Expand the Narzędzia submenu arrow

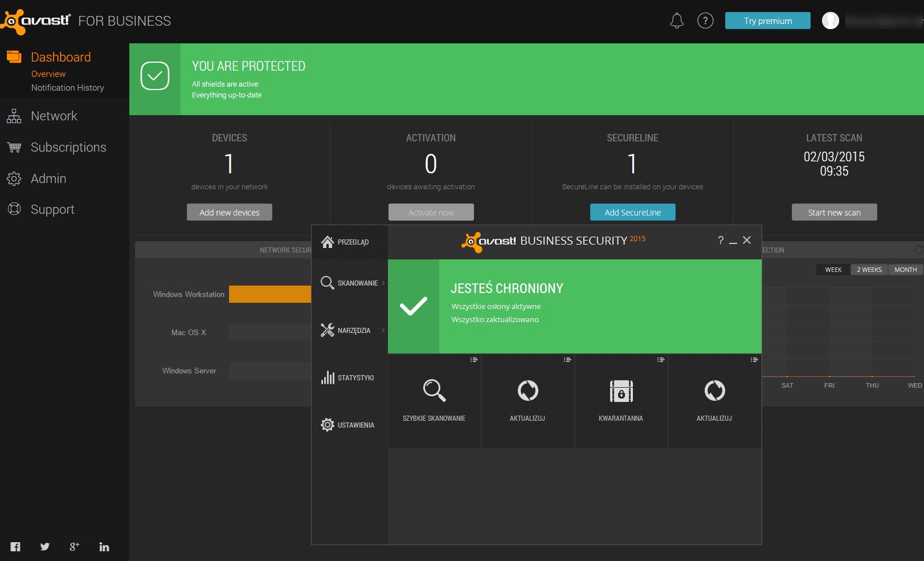tap(383, 330)
